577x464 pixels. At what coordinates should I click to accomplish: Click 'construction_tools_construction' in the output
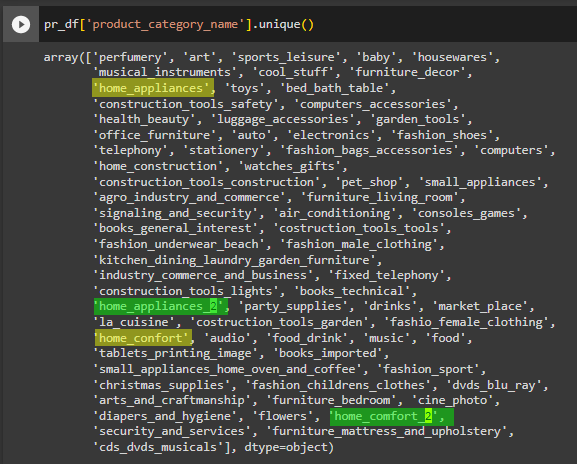206,182
